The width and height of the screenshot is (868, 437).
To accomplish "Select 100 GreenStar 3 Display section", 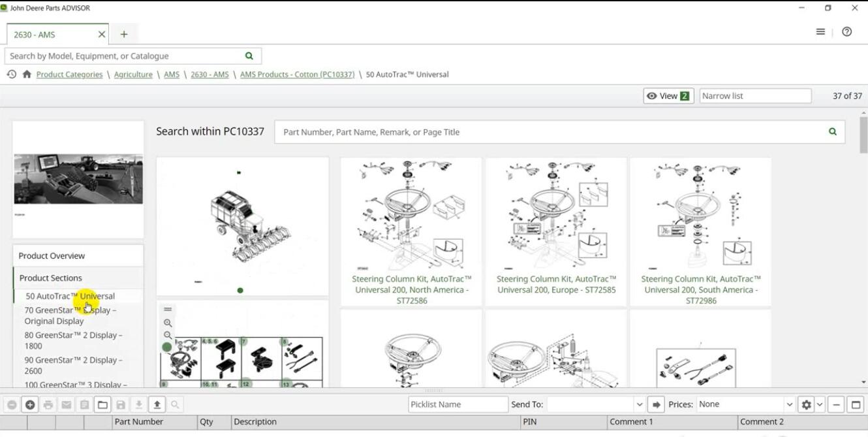I will point(76,385).
